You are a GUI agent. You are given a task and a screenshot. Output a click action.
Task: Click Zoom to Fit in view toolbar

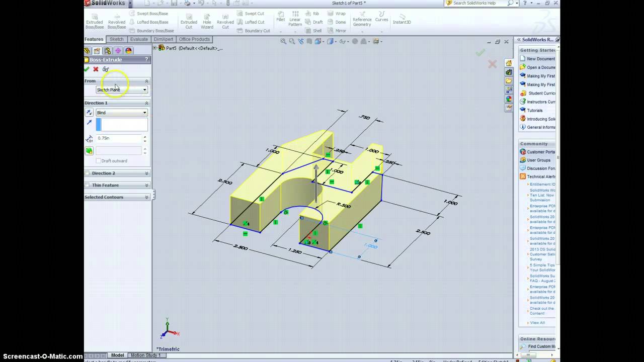(x=283, y=42)
